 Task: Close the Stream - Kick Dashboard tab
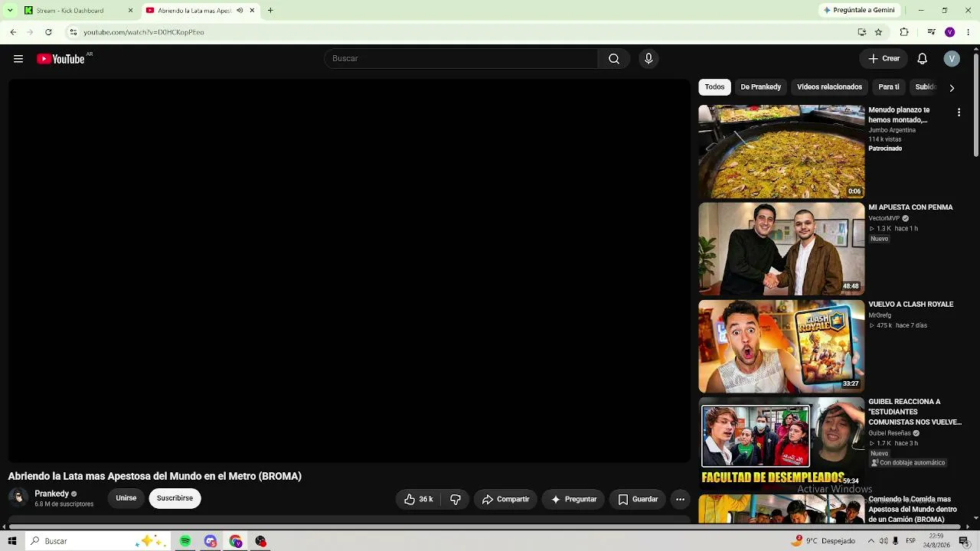130,11
